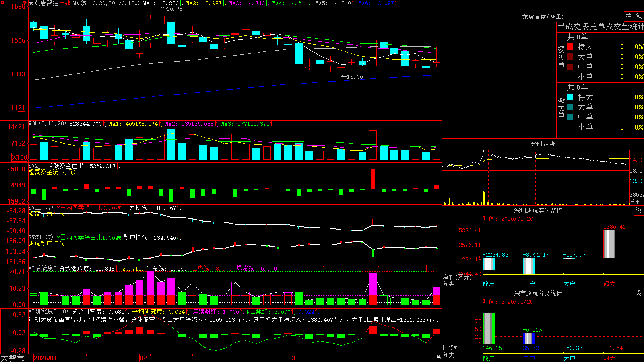Click the cyan 特大 sell swatch

click(x=570, y=97)
